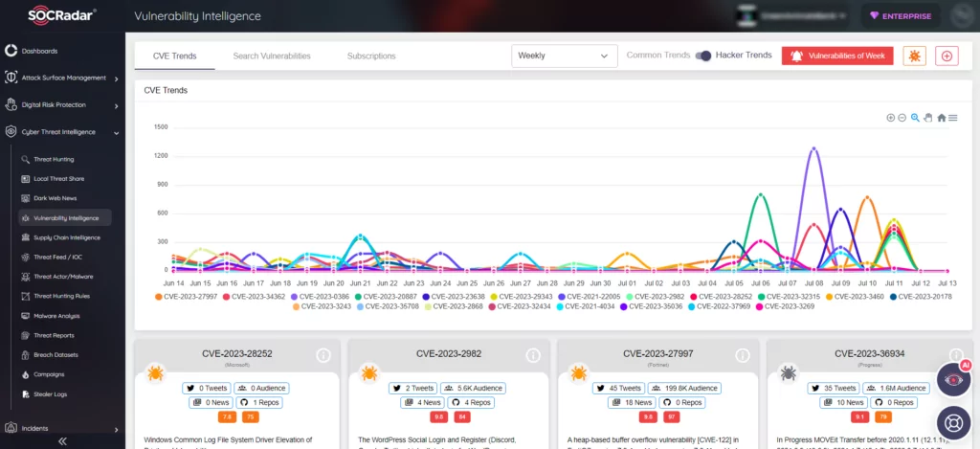Toggle CVE-2023-3269 series in legend
The width and height of the screenshot is (980, 449).
click(x=785, y=306)
